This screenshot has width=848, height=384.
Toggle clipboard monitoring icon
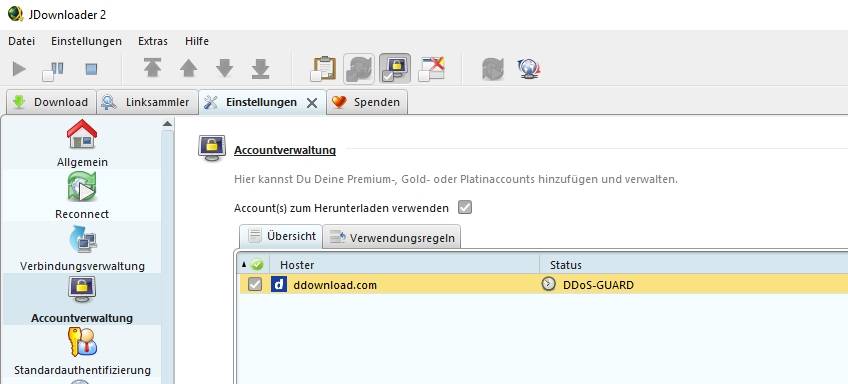click(323, 69)
